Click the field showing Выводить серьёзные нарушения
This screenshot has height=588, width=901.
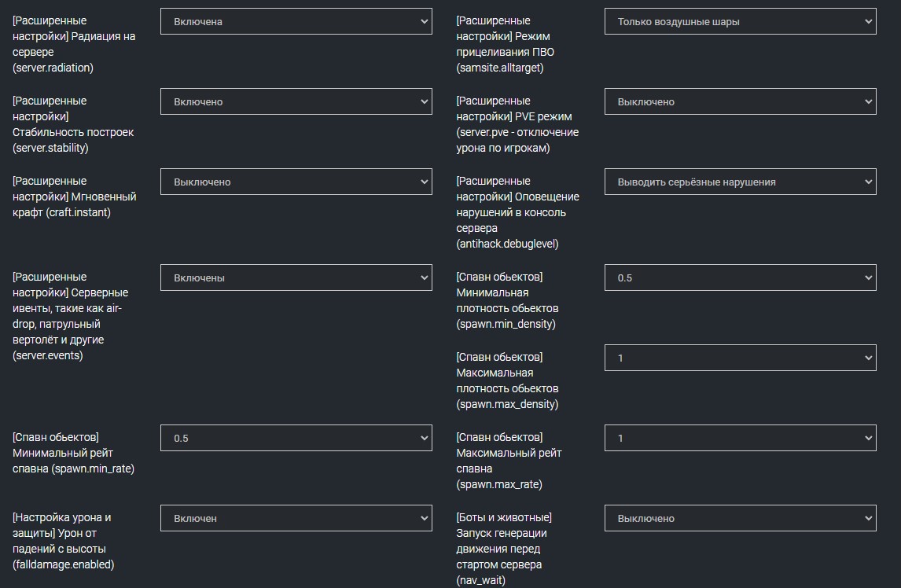[x=740, y=181]
